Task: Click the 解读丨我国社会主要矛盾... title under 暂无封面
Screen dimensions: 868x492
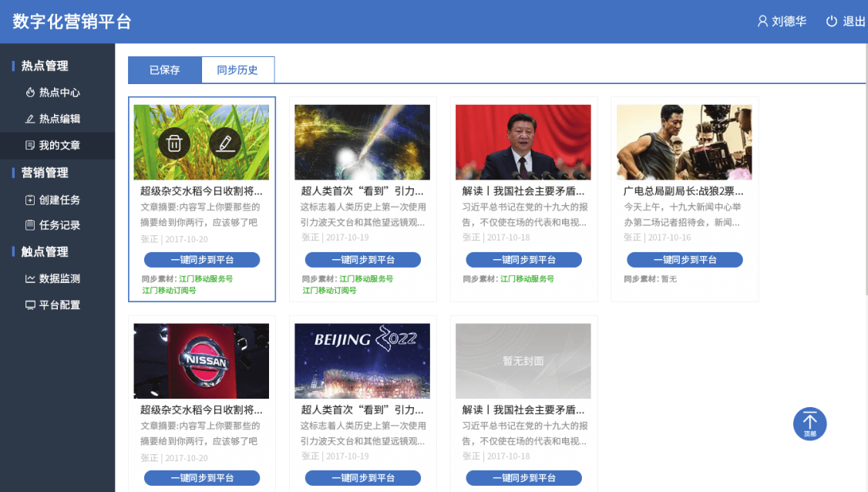Action: click(523, 410)
